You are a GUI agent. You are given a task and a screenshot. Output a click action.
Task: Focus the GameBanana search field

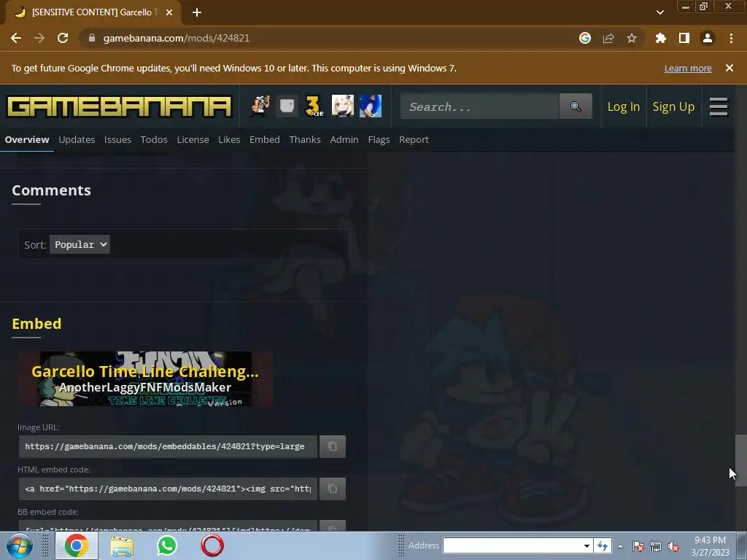(480, 106)
